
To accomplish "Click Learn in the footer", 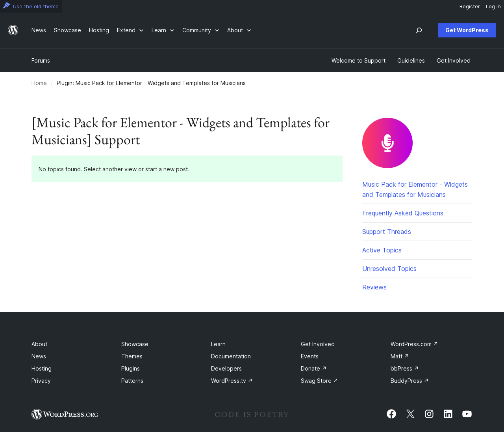I will [x=218, y=344].
